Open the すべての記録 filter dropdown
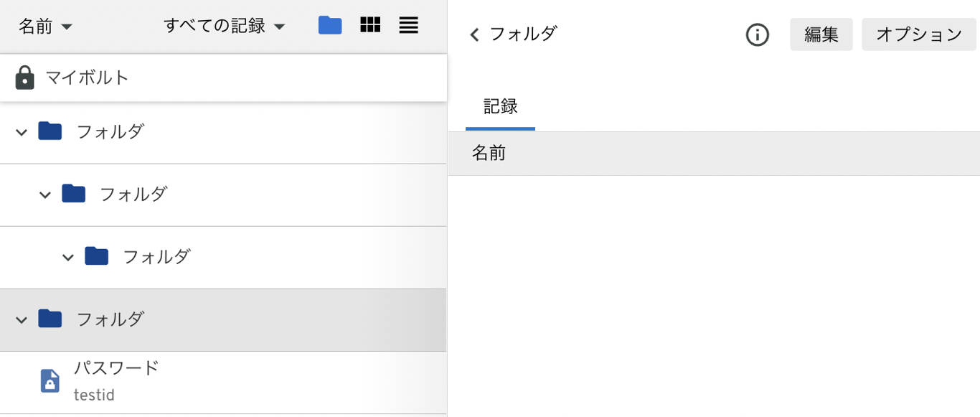Image resolution: width=980 pixels, height=417 pixels. [x=225, y=27]
